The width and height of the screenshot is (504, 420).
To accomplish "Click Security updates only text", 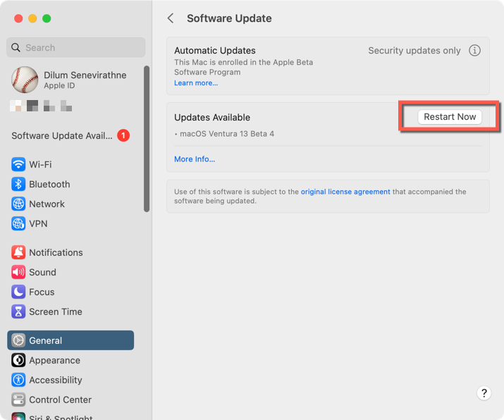I will point(414,51).
